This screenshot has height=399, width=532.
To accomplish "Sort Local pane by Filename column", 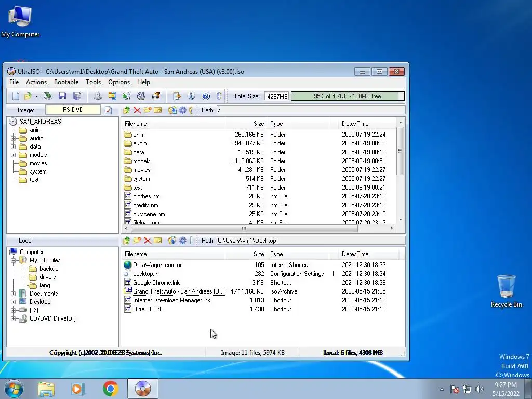I will pyautogui.click(x=173, y=254).
